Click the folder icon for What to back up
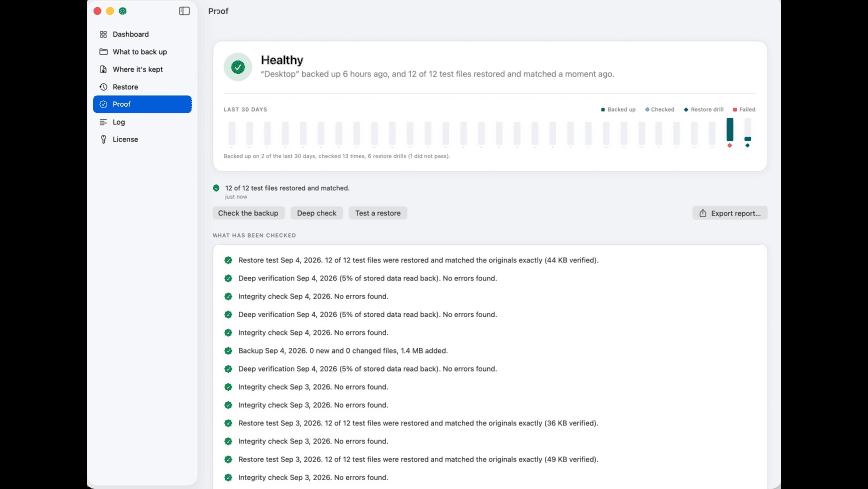 (103, 52)
